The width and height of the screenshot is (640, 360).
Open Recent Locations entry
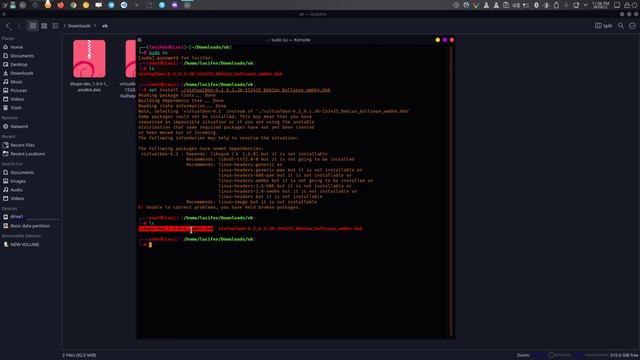[29, 154]
